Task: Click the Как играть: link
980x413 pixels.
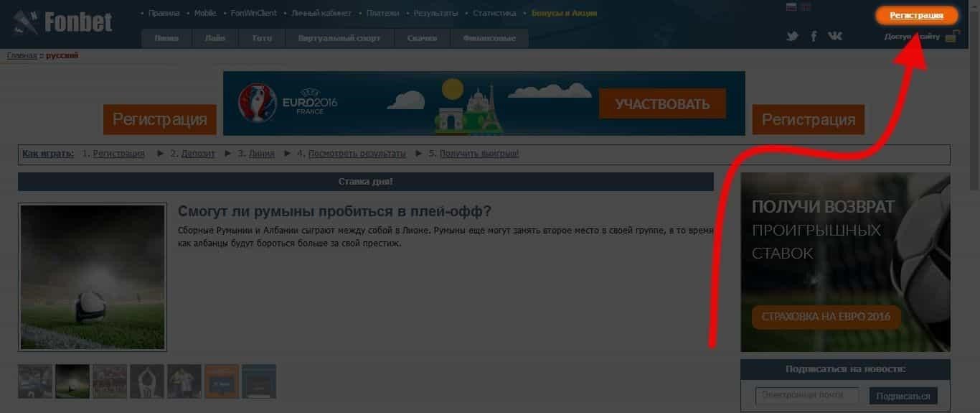Action: pos(48,154)
